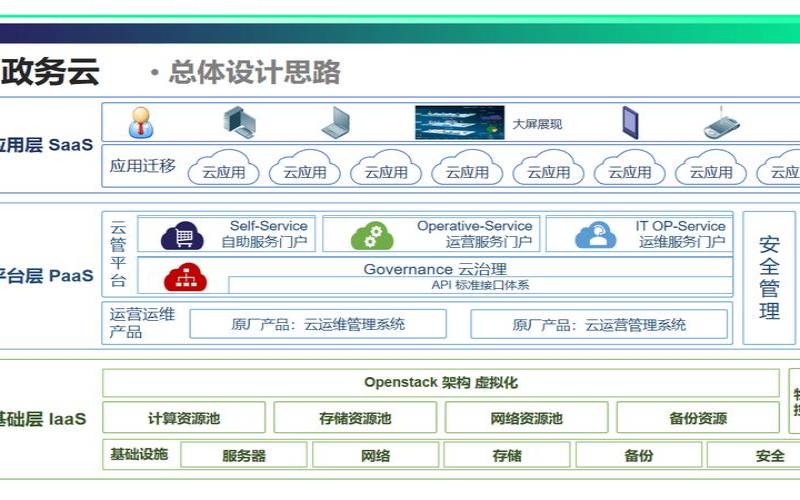800x500 pixels.
Task: Click the 基础设施 label
Action: click(139, 454)
